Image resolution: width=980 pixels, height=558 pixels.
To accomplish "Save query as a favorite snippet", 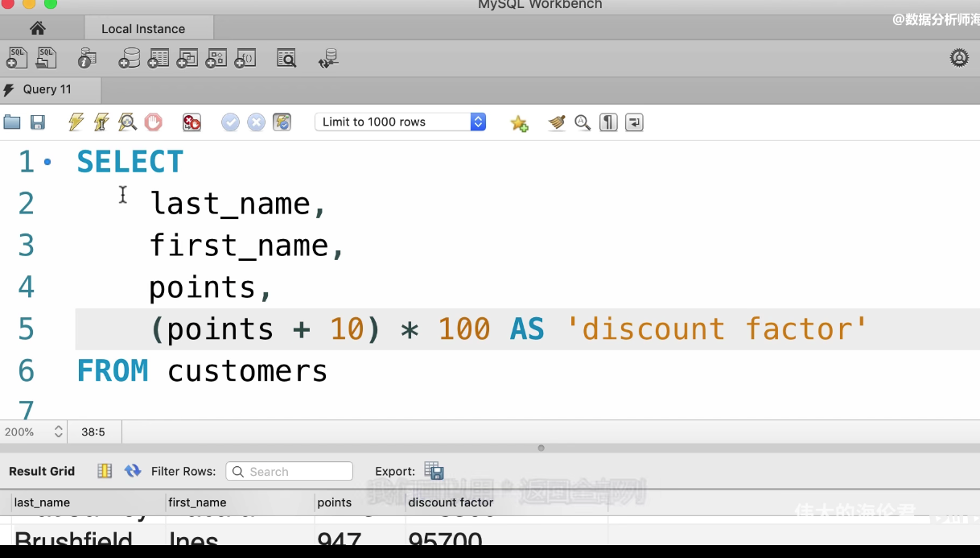I will click(x=519, y=122).
